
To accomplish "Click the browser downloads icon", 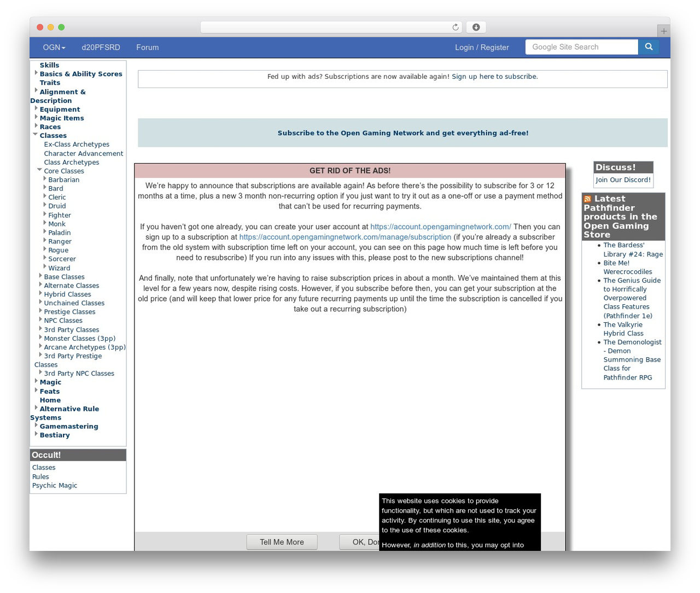I will pos(476,27).
